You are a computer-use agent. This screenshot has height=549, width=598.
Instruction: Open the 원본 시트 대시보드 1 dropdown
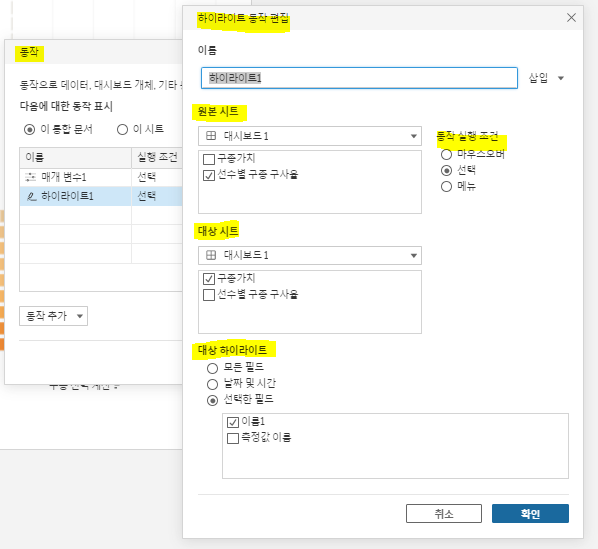tap(310, 136)
